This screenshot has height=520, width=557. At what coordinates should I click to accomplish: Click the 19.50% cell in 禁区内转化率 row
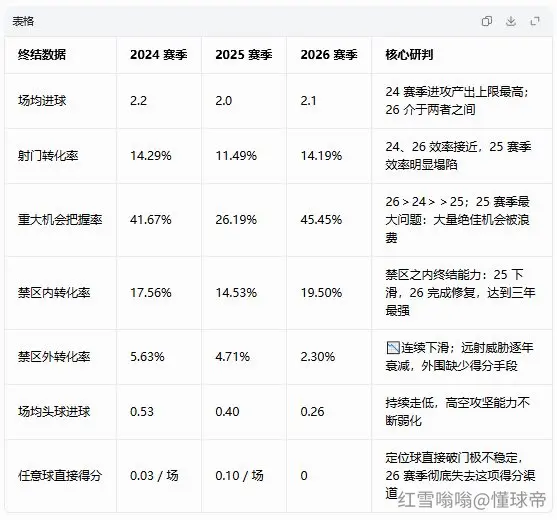point(321,293)
